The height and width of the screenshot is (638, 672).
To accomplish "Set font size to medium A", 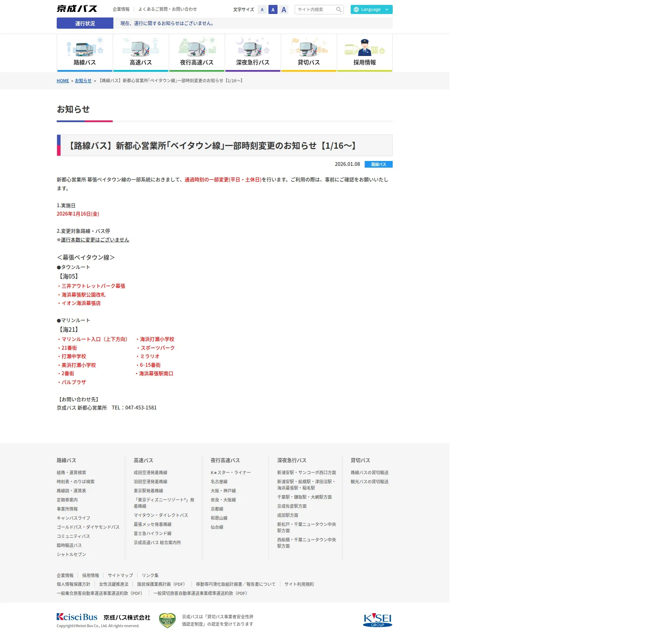I will [273, 10].
